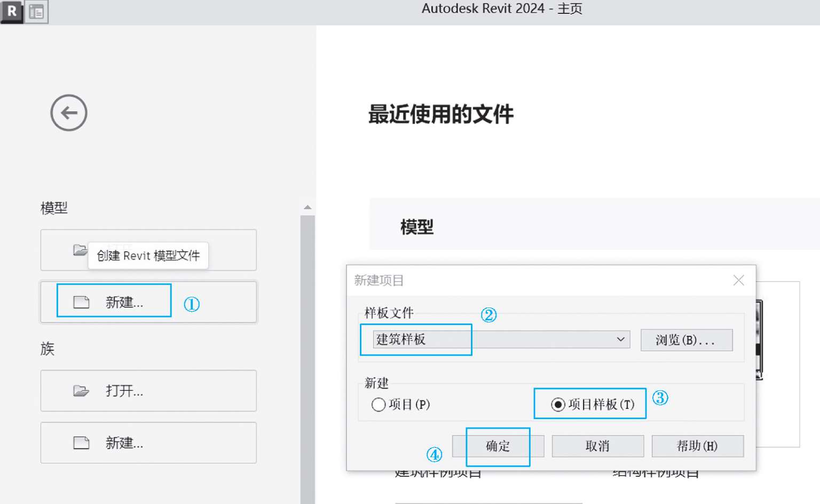Click the 确定 button

tap(498, 446)
